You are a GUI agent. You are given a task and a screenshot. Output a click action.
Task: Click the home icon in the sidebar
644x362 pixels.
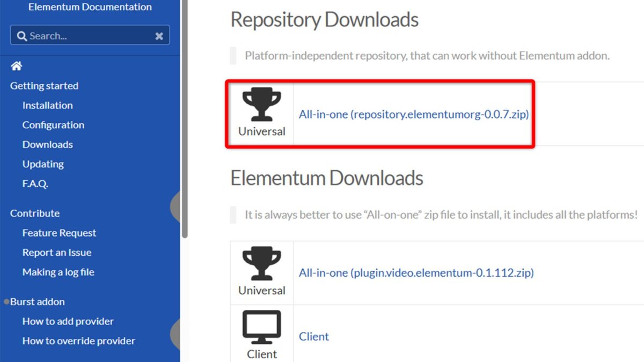coord(16,66)
